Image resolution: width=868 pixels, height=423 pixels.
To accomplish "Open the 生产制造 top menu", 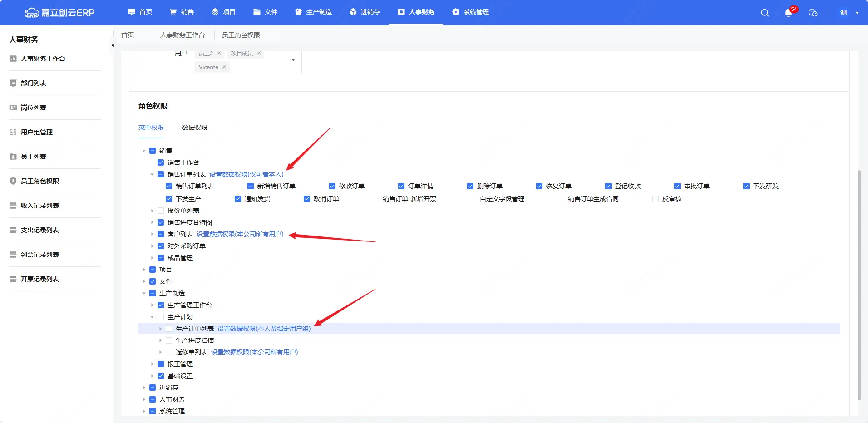I will tap(314, 12).
